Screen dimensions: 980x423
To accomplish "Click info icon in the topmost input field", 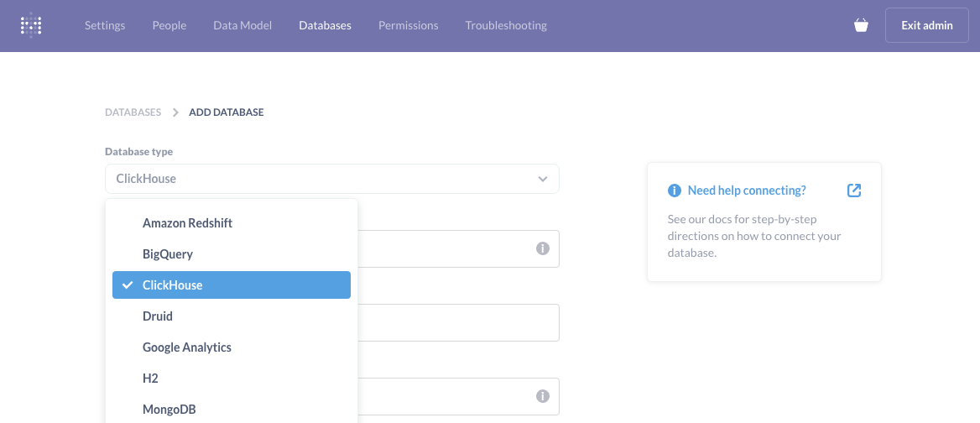I will pyautogui.click(x=542, y=249).
